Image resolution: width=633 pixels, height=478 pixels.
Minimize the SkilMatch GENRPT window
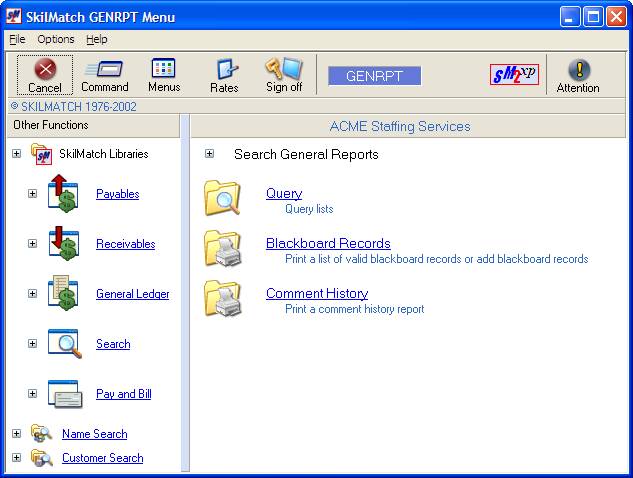pos(570,17)
